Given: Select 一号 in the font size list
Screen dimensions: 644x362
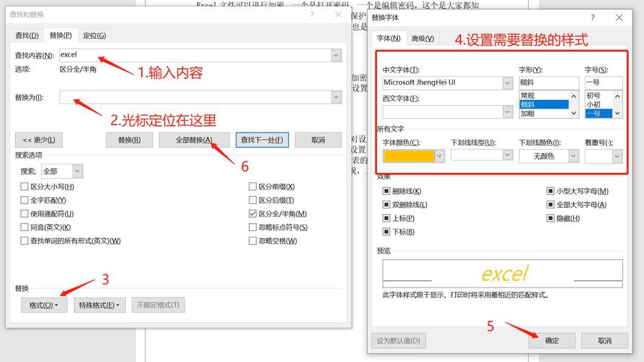Looking at the screenshot, I should pos(598,114).
